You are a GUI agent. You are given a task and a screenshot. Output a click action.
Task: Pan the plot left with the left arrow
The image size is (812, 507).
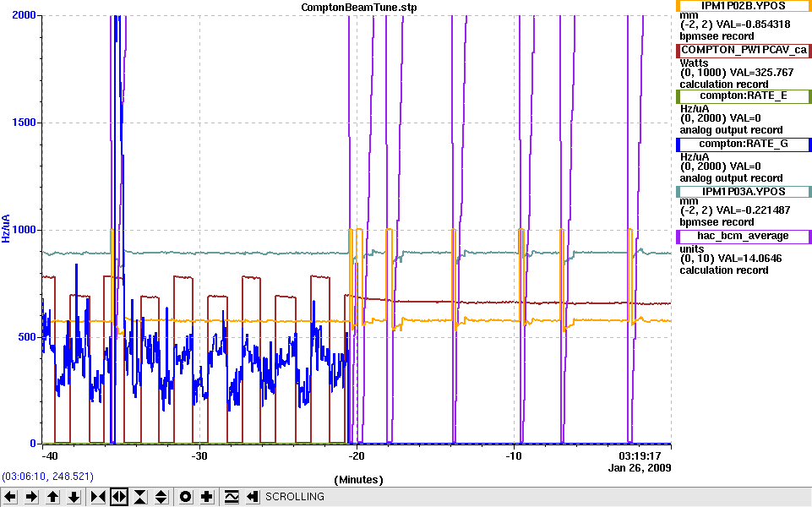pyautogui.click(x=10, y=497)
